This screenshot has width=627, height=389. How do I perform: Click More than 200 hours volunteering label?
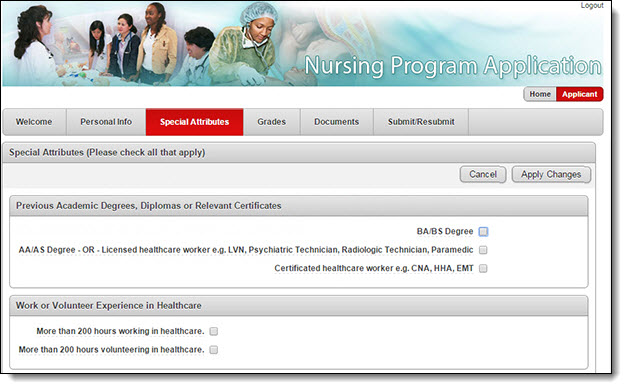click(x=111, y=349)
